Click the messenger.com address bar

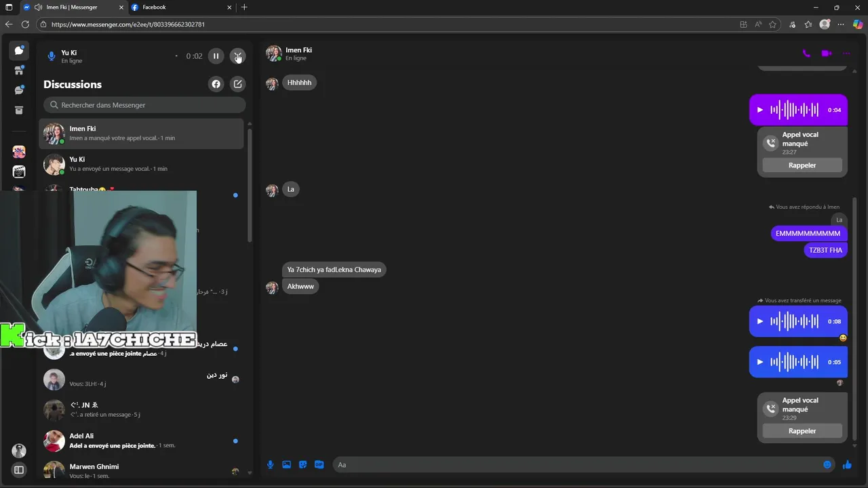point(387,24)
